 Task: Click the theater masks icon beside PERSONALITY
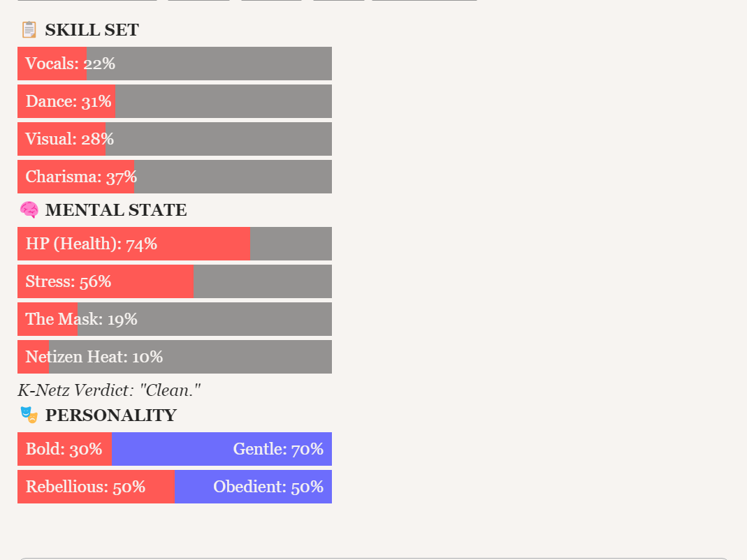tap(29, 415)
